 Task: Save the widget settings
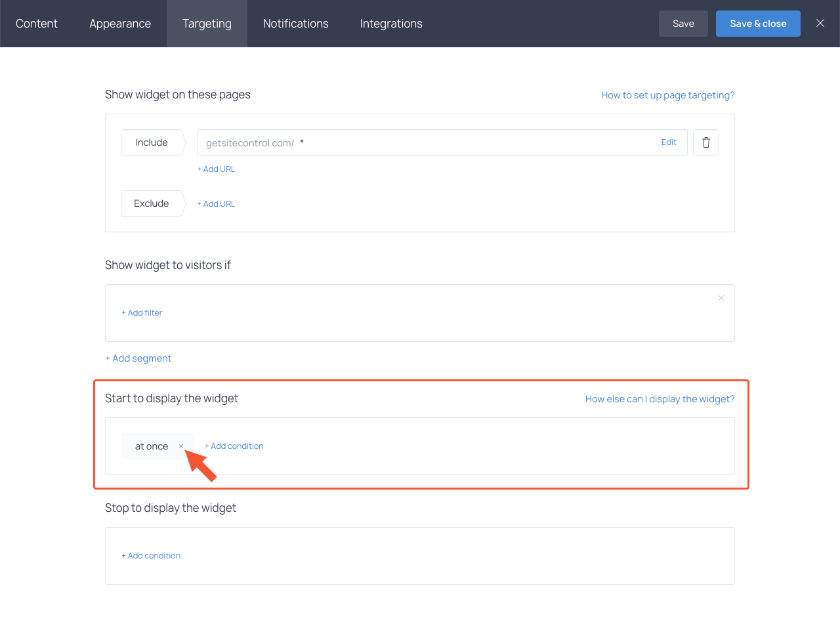(x=682, y=23)
